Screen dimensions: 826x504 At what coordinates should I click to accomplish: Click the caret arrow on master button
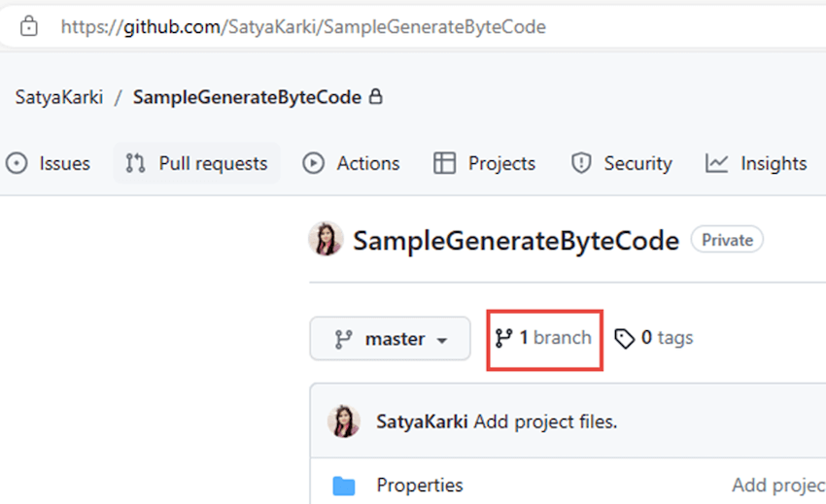(442, 340)
